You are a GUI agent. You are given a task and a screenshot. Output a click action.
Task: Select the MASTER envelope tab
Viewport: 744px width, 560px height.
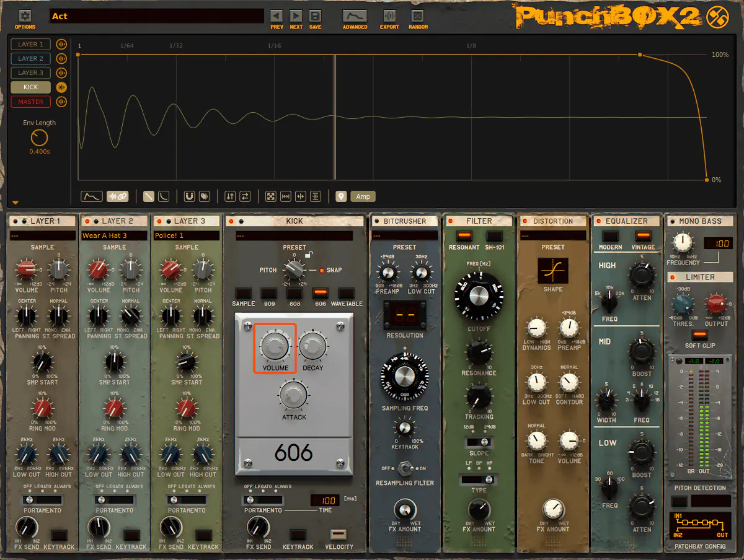(x=31, y=102)
